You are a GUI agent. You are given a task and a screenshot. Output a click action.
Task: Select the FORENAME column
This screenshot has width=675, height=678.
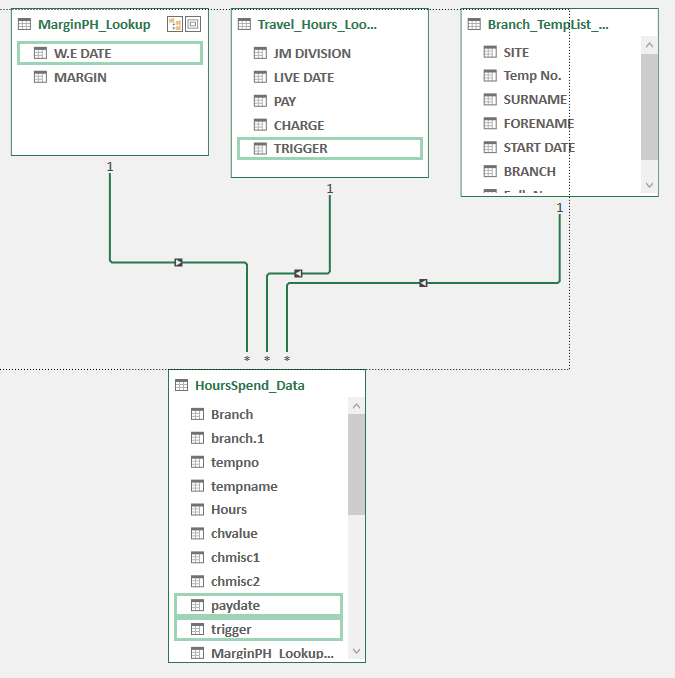click(553, 124)
